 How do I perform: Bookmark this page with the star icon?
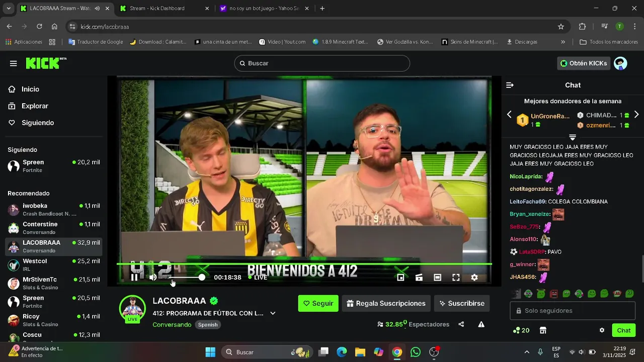click(561, 27)
